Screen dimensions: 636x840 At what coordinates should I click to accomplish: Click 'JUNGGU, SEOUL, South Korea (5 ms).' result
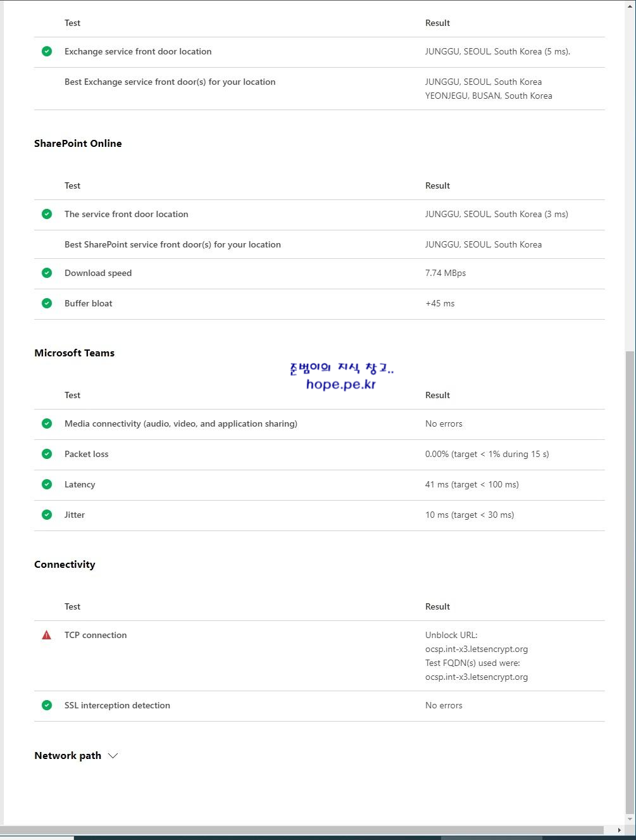click(497, 51)
